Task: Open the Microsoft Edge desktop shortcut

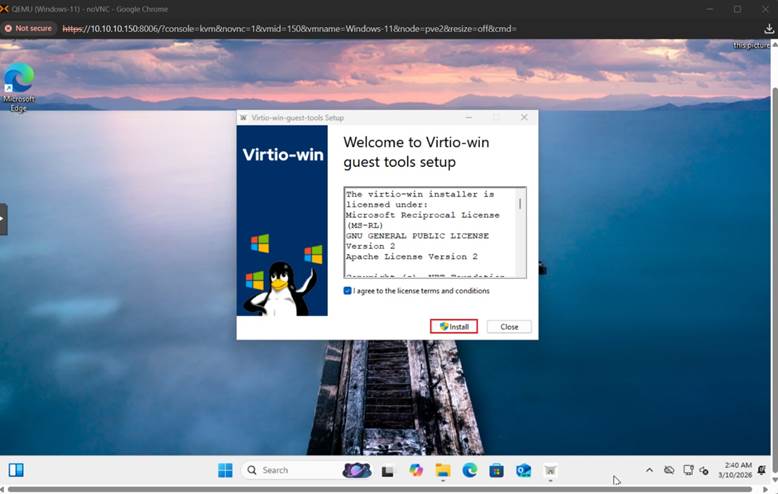Action: pyautogui.click(x=18, y=87)
